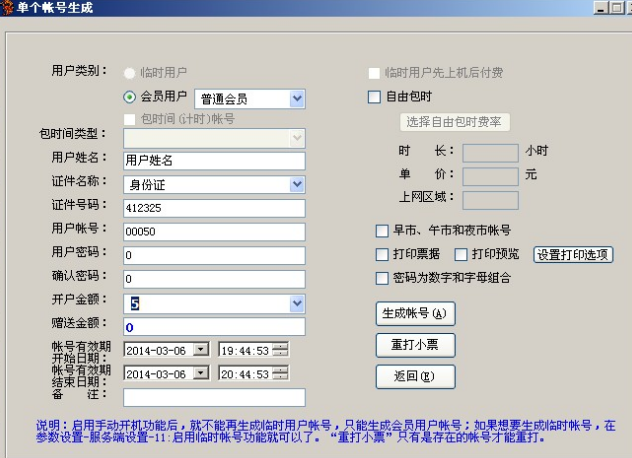Screen dimensions: 632x458
Task: Click the 用户密码 input field
Action: 214,256
